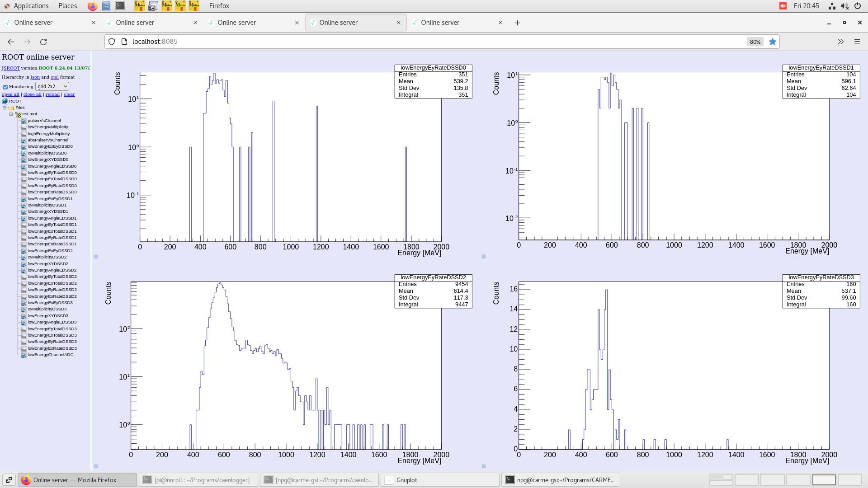
Task: Click the 'close all' link
Action: (33, 94)
